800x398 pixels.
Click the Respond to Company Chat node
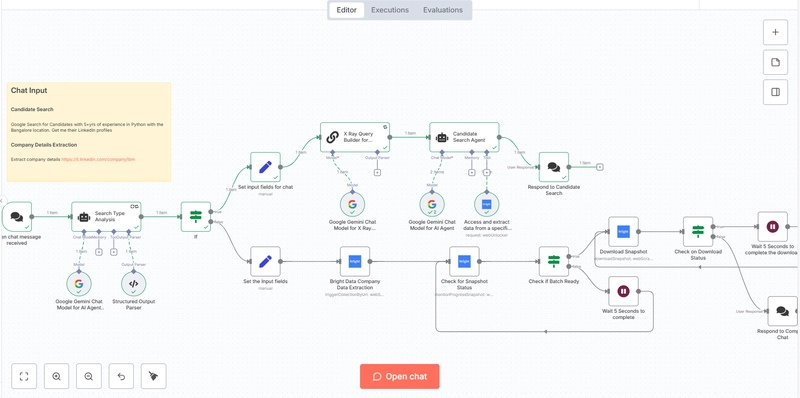click(783, 311)
